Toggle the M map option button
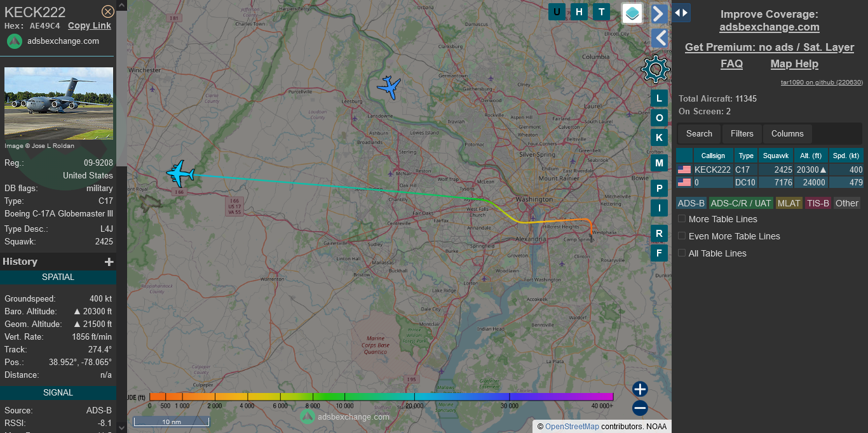This screenshot has height=433, width=868. (x=659, y=163)
